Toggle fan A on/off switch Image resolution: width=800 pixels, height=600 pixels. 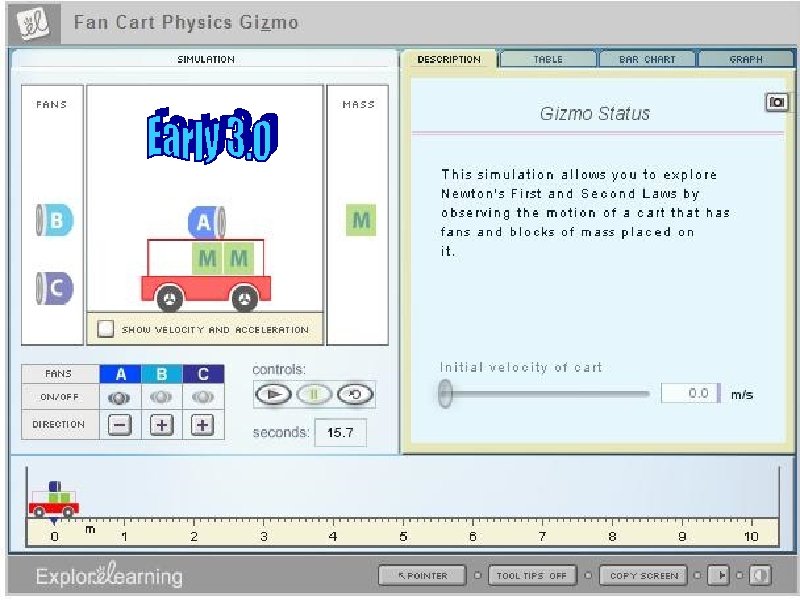click(x=119, y=397)
